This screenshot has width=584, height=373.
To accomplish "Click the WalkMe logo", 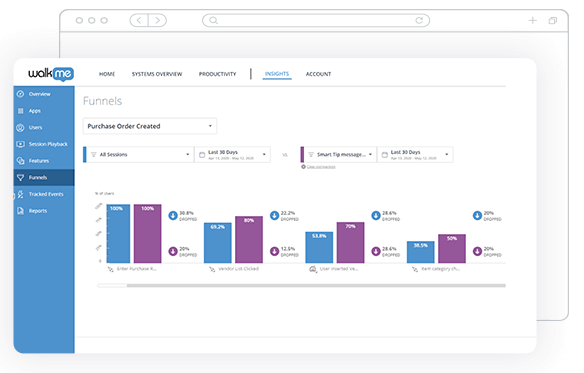I will [51, 73].
